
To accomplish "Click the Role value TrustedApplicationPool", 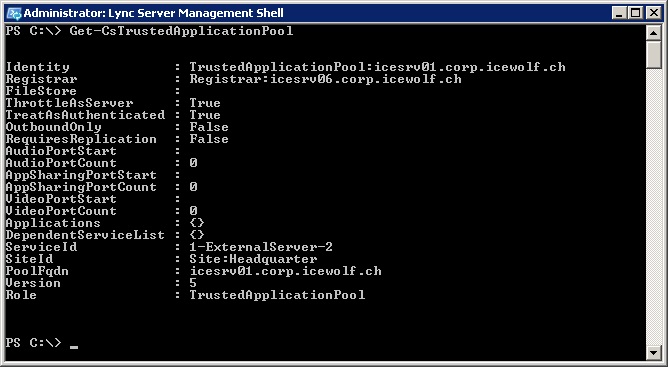I will pyautogui.click(x=277, y=295).
